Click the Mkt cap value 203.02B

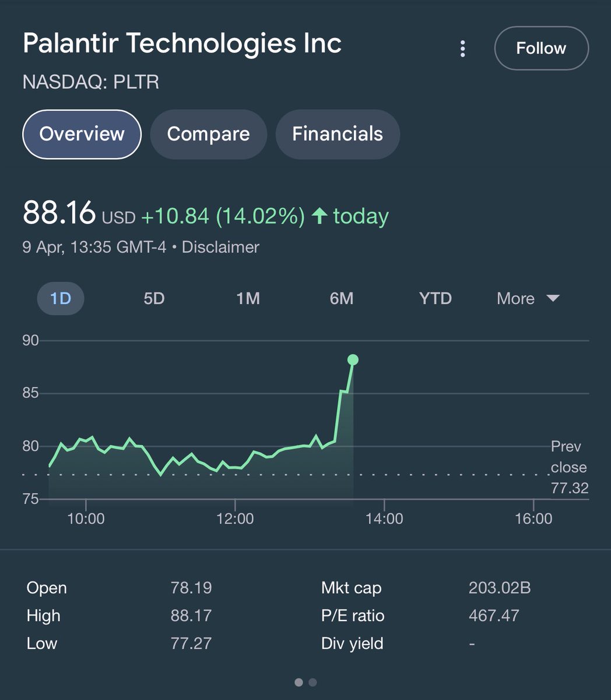(499, 587)
